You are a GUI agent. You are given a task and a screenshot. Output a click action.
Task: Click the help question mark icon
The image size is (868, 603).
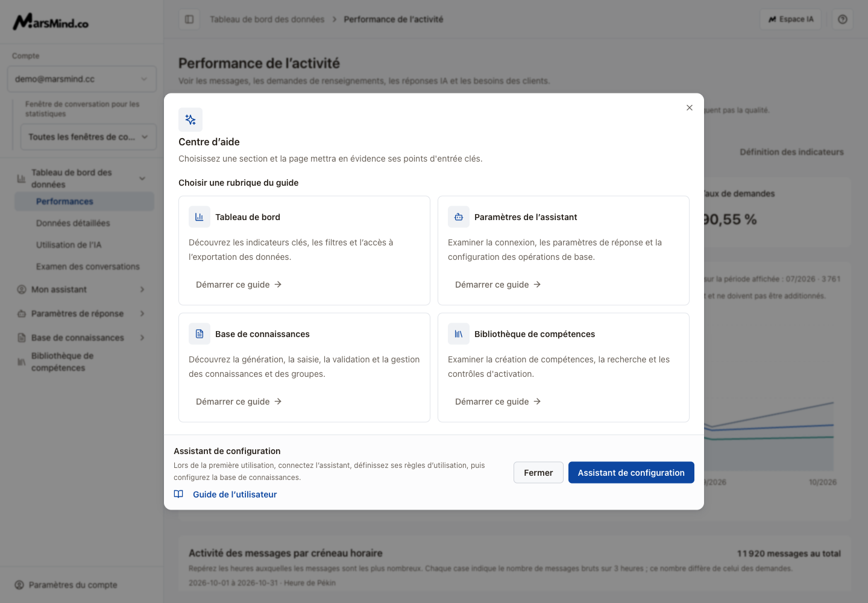click(x=843, y=19)
